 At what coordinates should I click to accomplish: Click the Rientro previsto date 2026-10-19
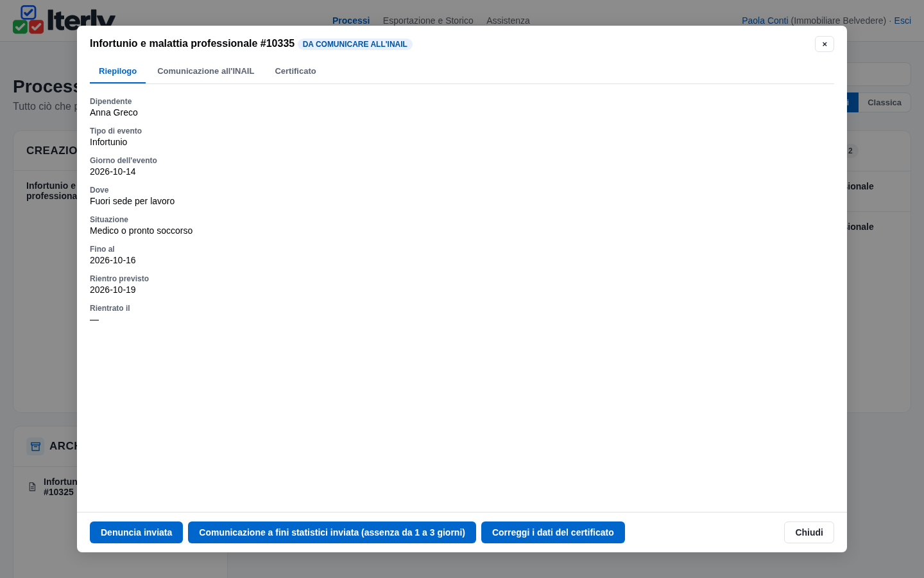[113, 290]
